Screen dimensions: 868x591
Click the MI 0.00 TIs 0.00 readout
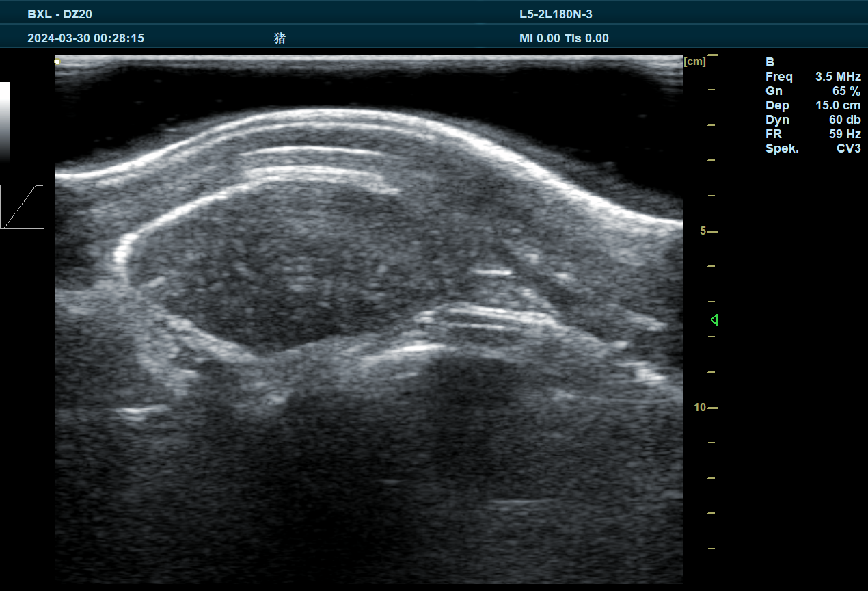coord(564,38)
